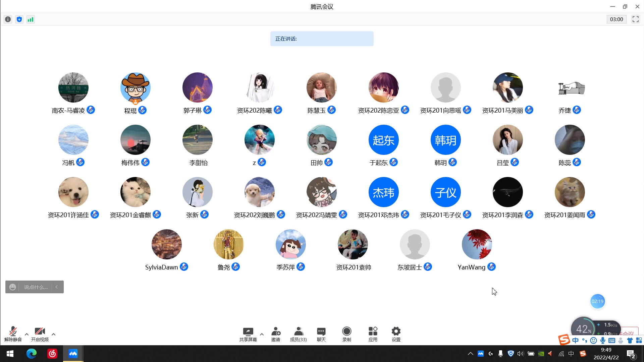The image size is (644, 362).
Task: Start screen sharing (共享屏幕)
Action: (248, 334)
